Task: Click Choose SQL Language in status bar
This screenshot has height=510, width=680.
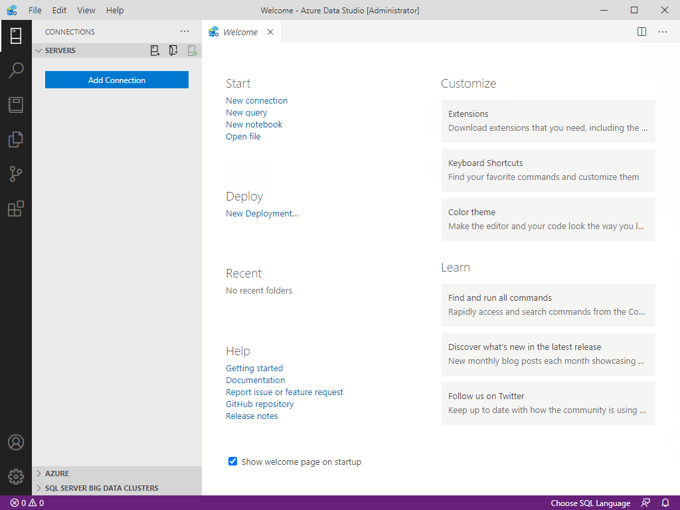Action: coord(590,503)
